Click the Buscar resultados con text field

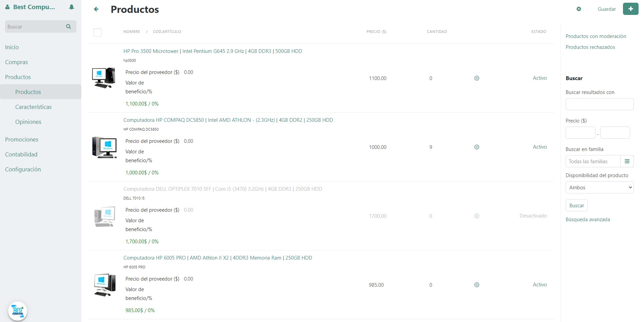[x=599, y=104]
